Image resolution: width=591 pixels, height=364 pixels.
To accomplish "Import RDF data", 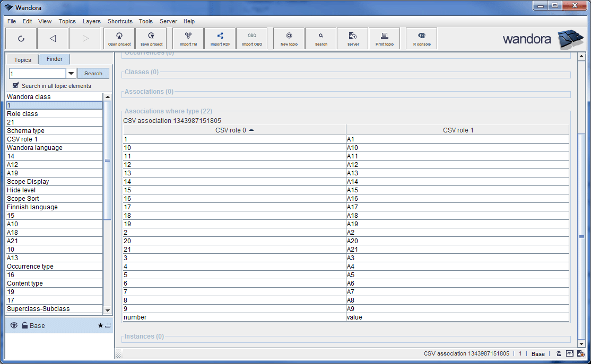I will pos(220,38).
